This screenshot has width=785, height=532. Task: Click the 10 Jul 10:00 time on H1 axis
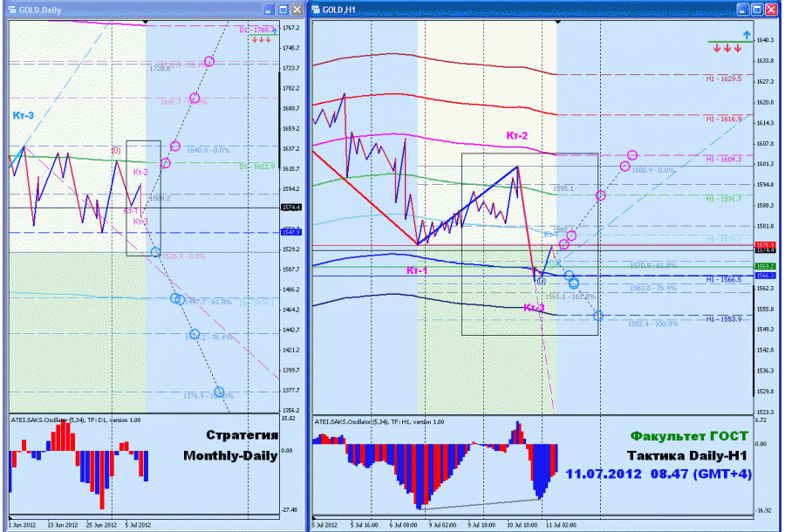coord(522,525)
